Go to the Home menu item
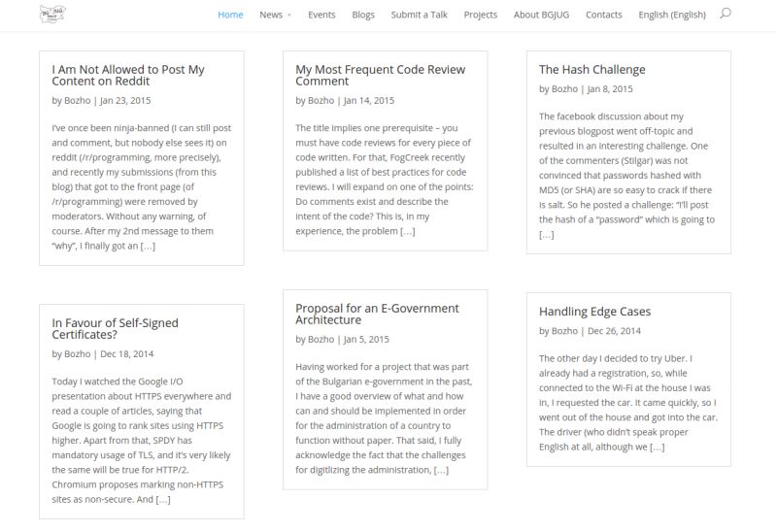Viewport: 777px width, 532px height. [x=230, y=15]
